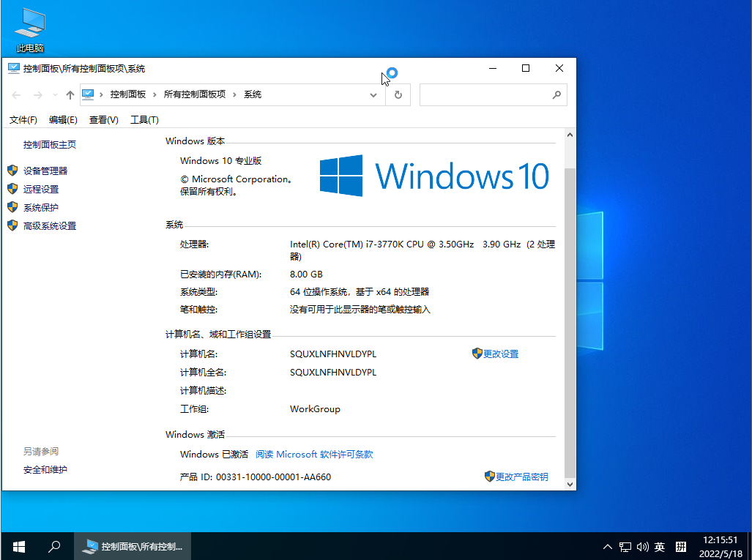Select 控制面板 in the breadcrumb
The width and height of the screenshot is (752, 560).
point(128,94)
